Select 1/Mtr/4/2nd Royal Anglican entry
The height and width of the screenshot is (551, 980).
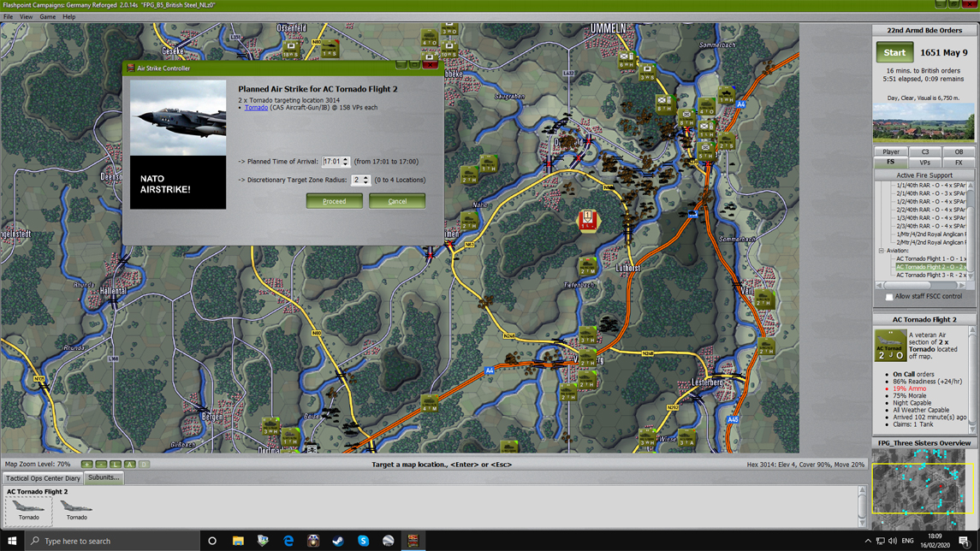(930, 234)
